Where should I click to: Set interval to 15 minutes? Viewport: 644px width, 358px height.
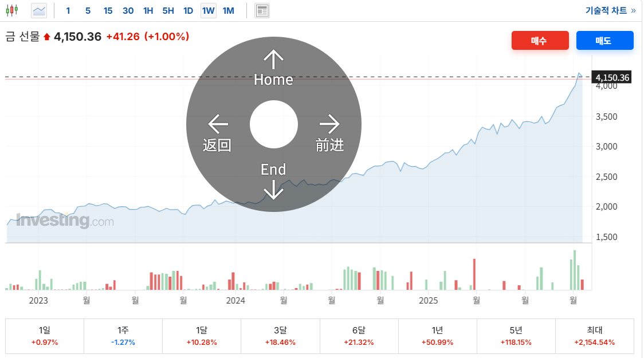108,10
